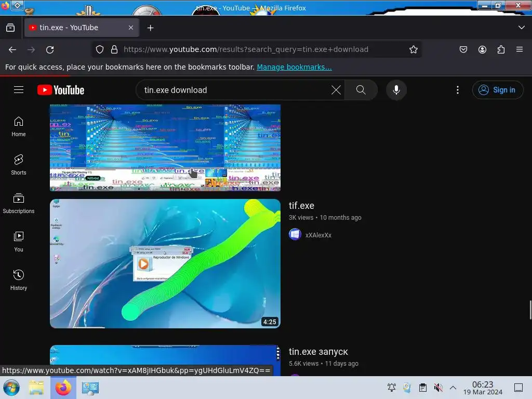This screenshot has height=399, width=532.
Task: Clear the search query with X
Action: tap(336, 90)
